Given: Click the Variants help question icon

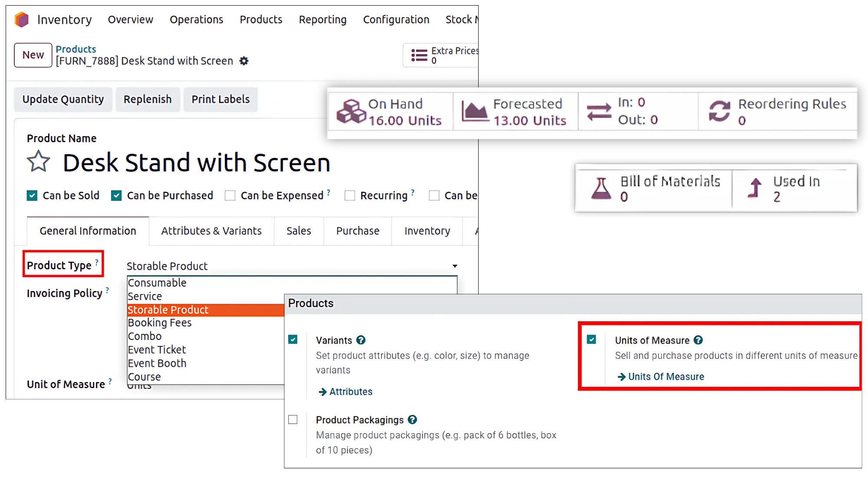Looking at the screenshot, I should [x=361, y=340].
